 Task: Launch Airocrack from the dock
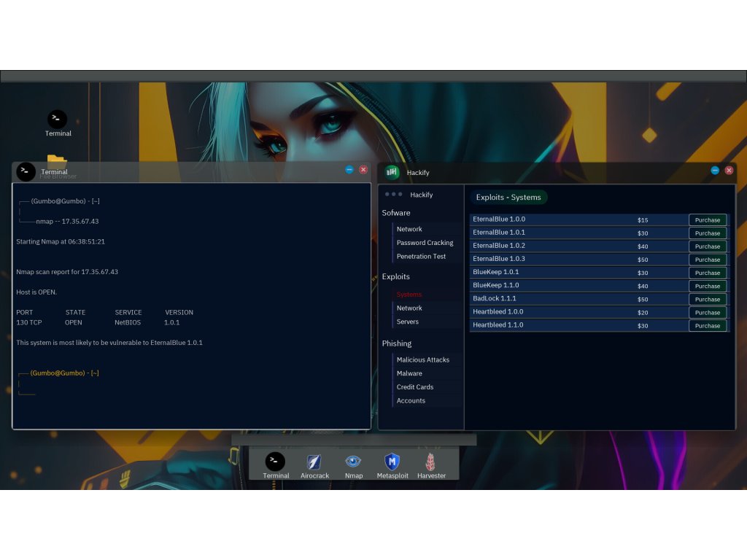pos(314,462)
